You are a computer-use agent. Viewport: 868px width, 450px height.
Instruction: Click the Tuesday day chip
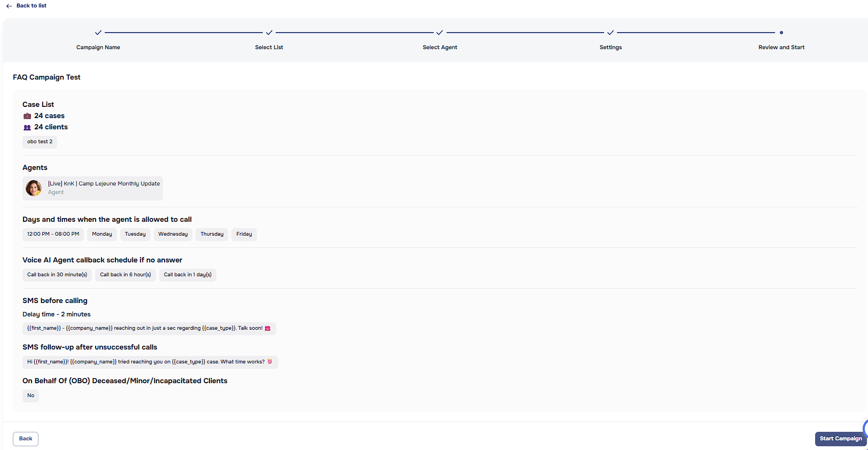coord(135,234)
